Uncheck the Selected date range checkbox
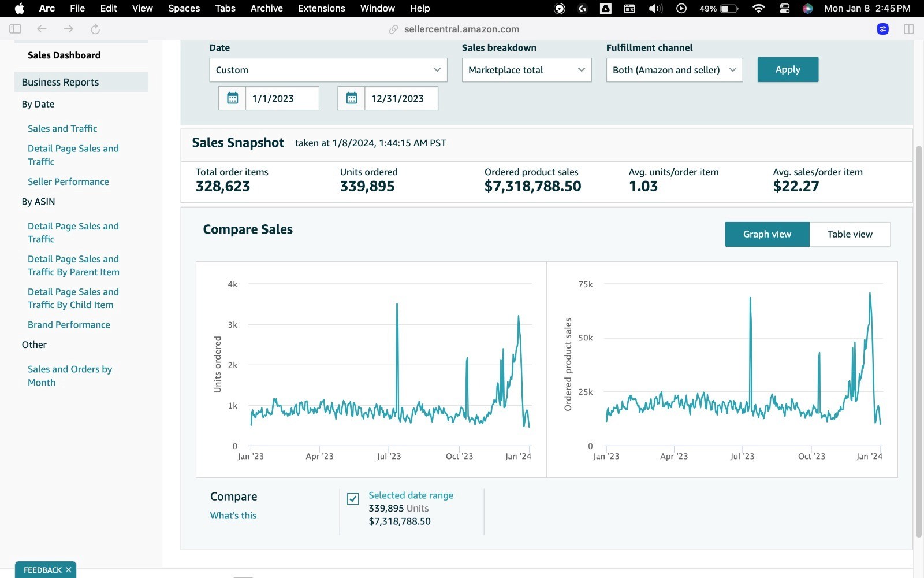 click(353, 498)
